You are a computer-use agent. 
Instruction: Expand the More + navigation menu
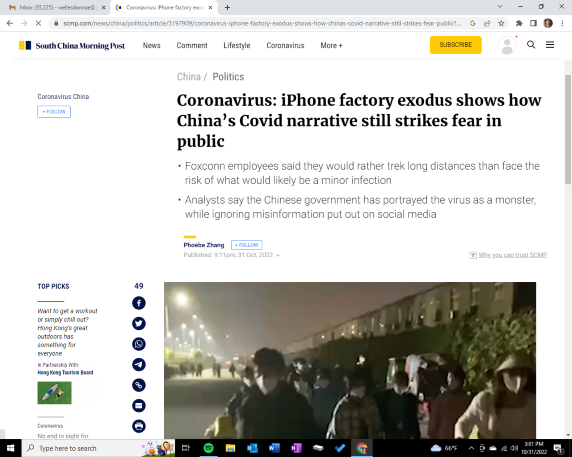coord(331,46)
